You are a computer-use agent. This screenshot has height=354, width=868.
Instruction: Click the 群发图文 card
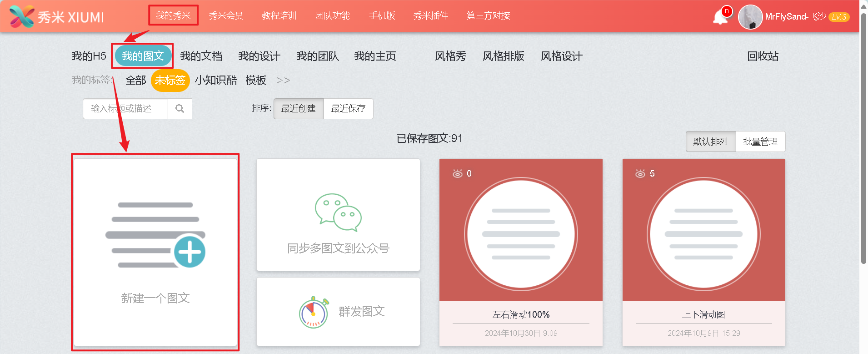(338, 312)
